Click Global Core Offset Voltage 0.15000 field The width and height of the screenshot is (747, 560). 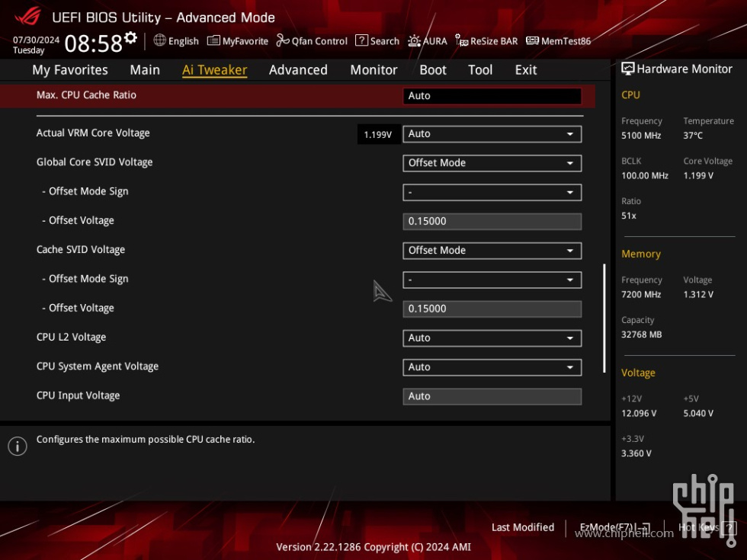coord(492,222)
